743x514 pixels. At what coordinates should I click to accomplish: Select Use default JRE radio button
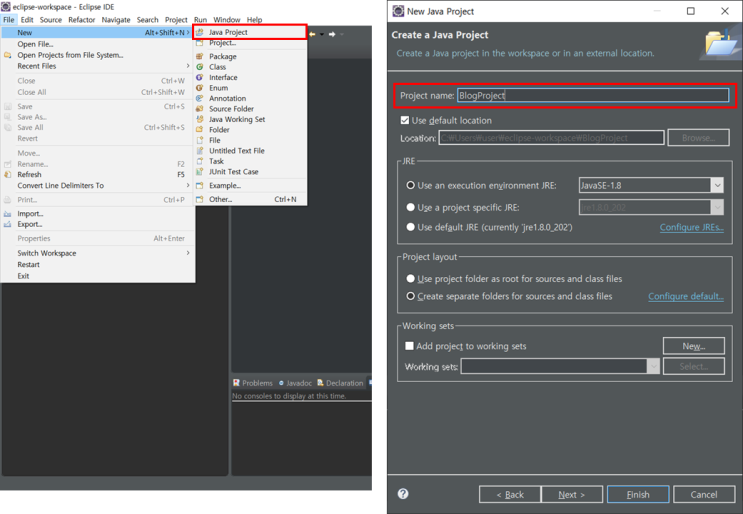click(x=410, y=227)
